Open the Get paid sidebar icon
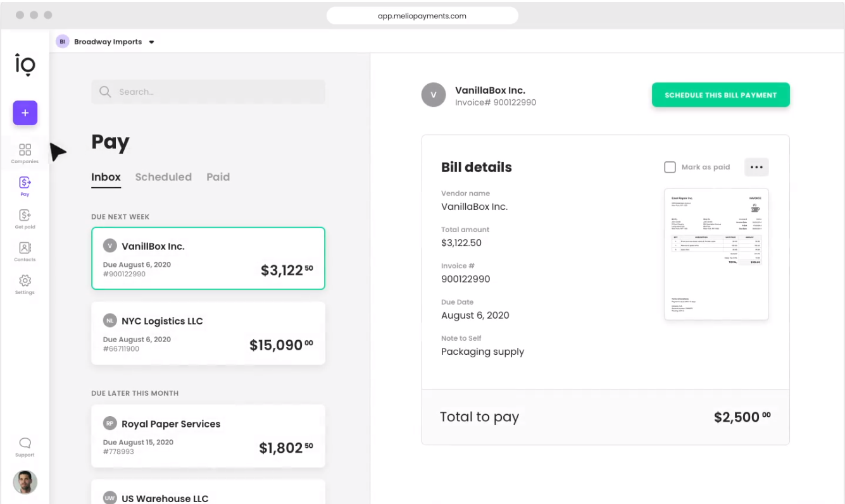Viewport: 845px width, 504px height. (x=25, y=218)
